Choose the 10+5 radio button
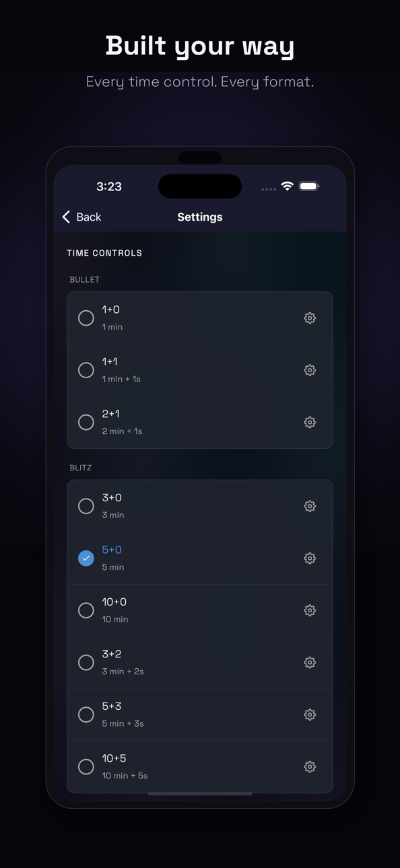Image resolution: width=400 pixels, height=868 pixels. click(86, 767)
